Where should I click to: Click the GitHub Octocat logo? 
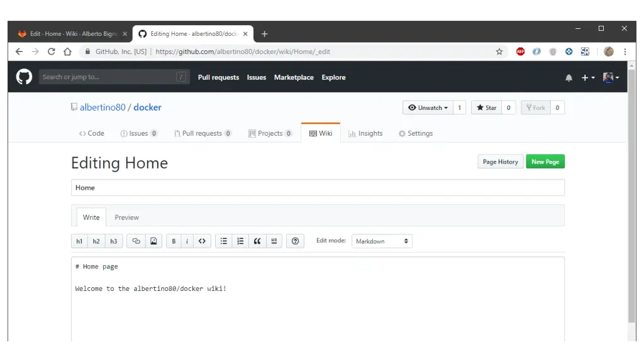pyautogui.click(x=24, y=77)
